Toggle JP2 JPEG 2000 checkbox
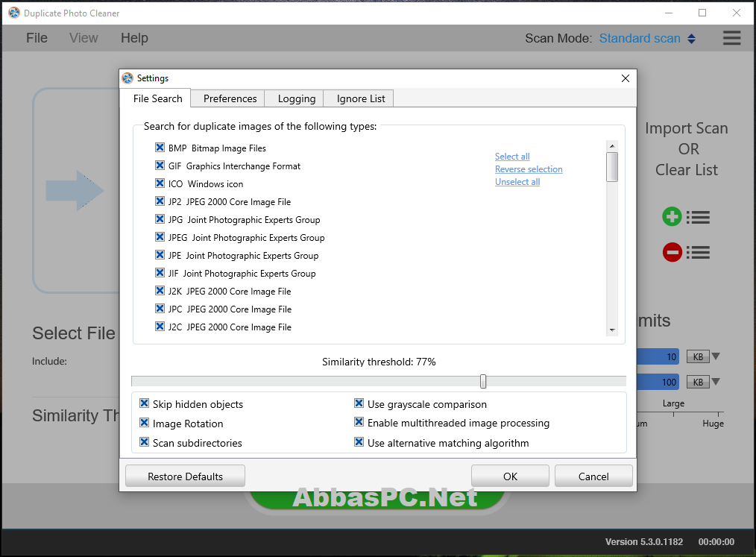 160,201
